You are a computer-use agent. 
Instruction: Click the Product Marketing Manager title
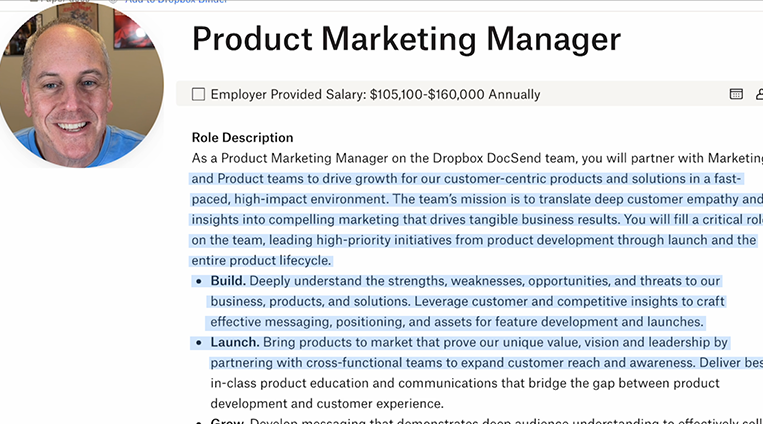406,39
